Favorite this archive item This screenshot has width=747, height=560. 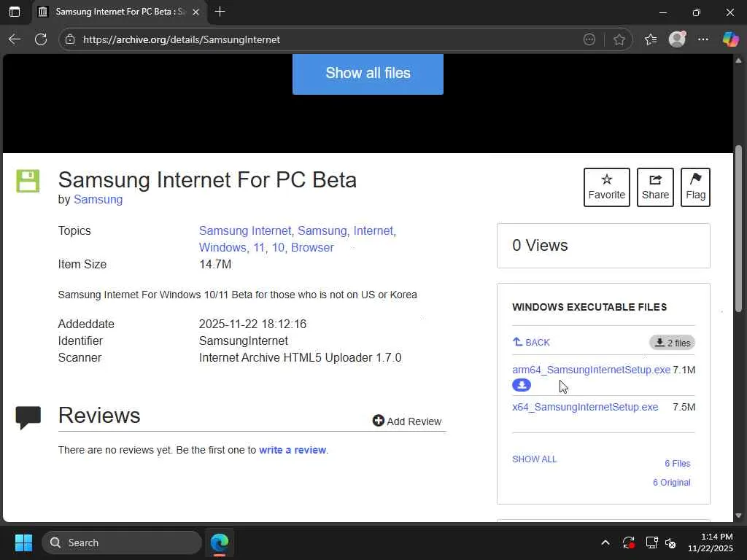point(606,187)
